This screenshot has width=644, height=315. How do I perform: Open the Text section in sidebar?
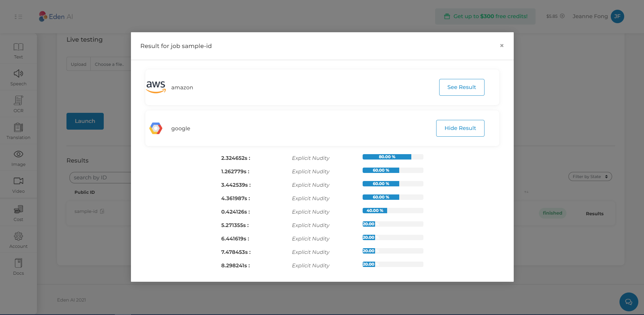[18, 51]
